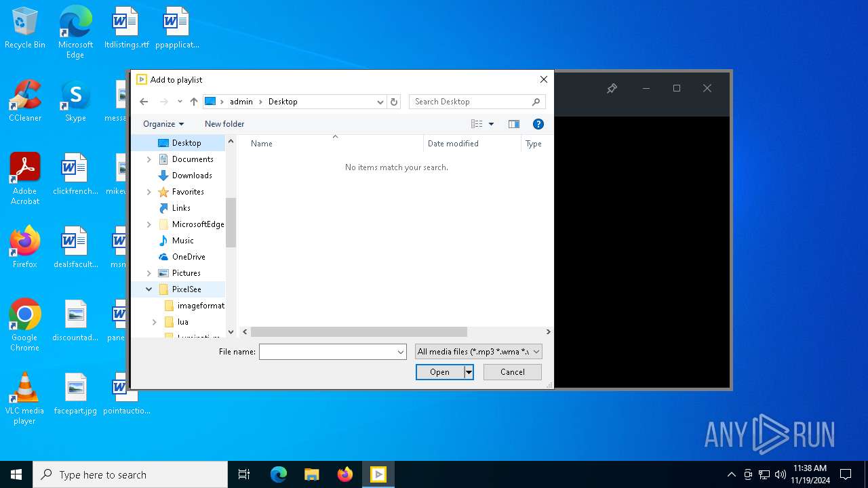Viewport: 868px width, 488px height.
Task: Click the Windows Start button
Action: [x=16, y=474]
